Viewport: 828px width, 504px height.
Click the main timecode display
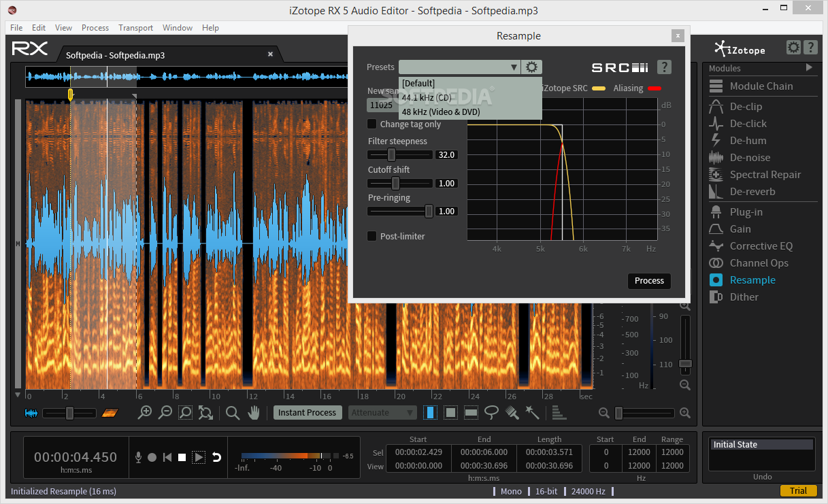[76, 457]
